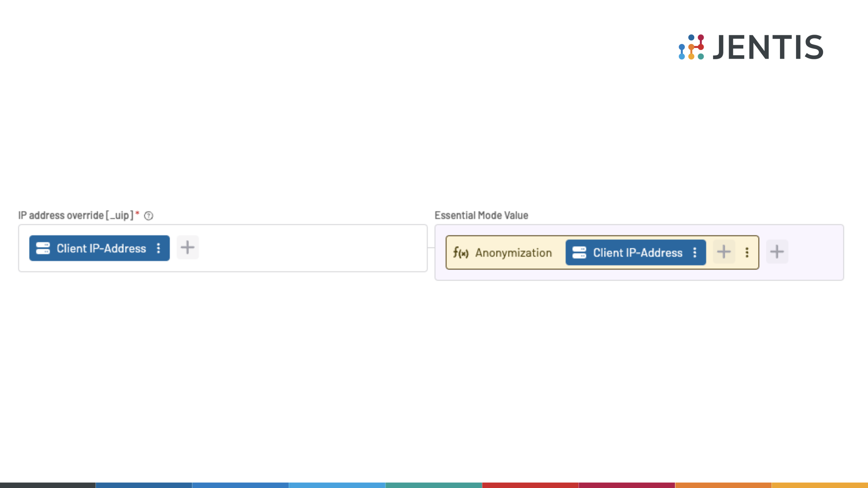Viewport: 868px width, 488px height.
Task: Select nested Client IP-Address label in Essential Mode
Action: point(638,253)
